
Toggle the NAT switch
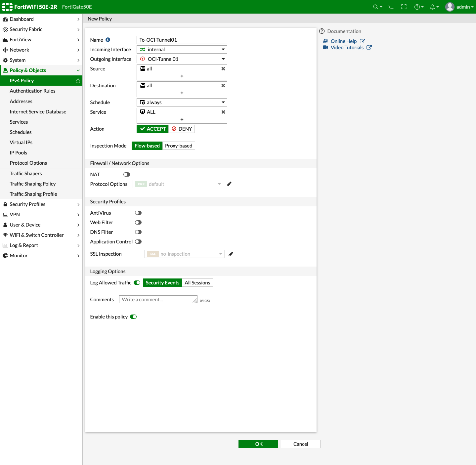127,175
